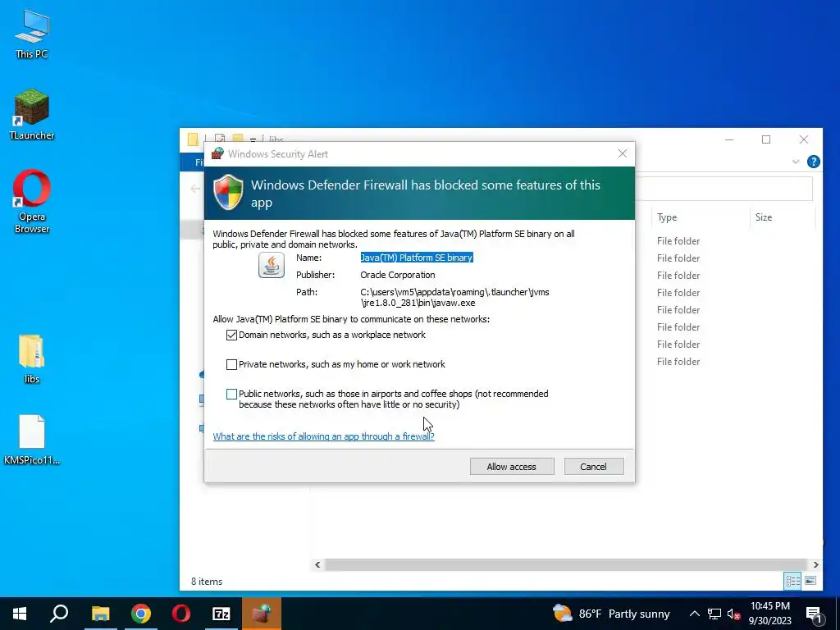Viewport: 840px width, 630px height.
Task: Click Allow access button
Action: [x=512, y=467]
